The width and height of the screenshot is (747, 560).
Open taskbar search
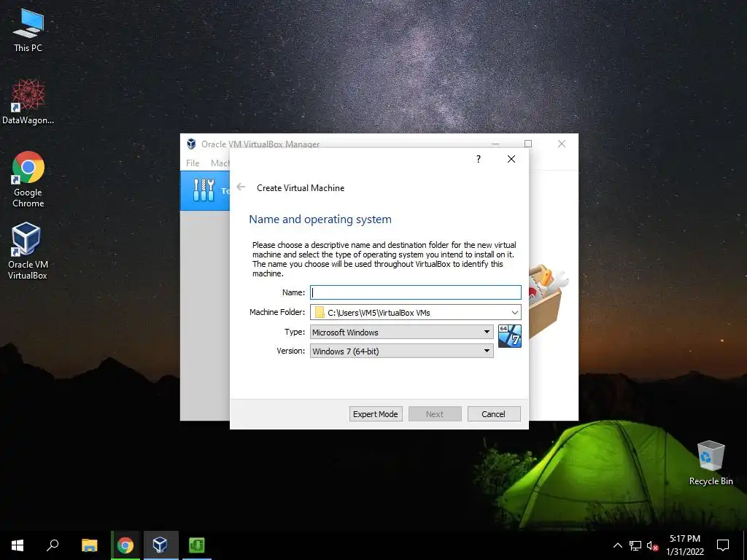tap(53, 545)
